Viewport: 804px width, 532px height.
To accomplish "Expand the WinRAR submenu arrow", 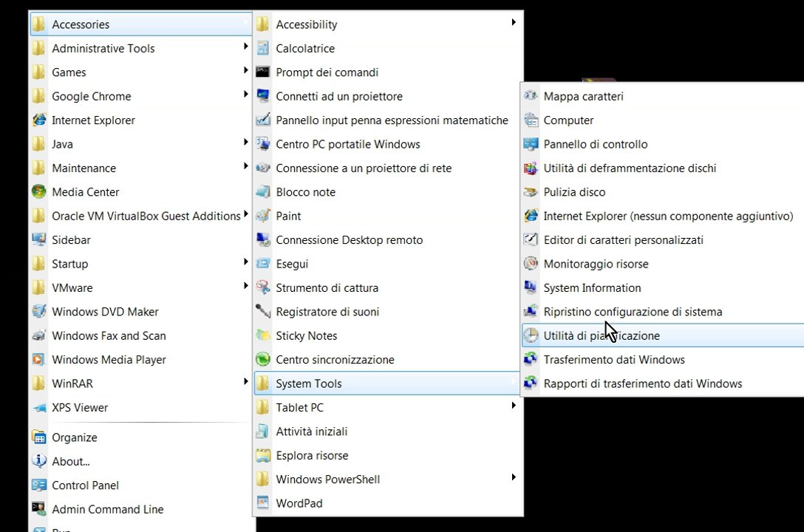I will (x=245, y=381).
